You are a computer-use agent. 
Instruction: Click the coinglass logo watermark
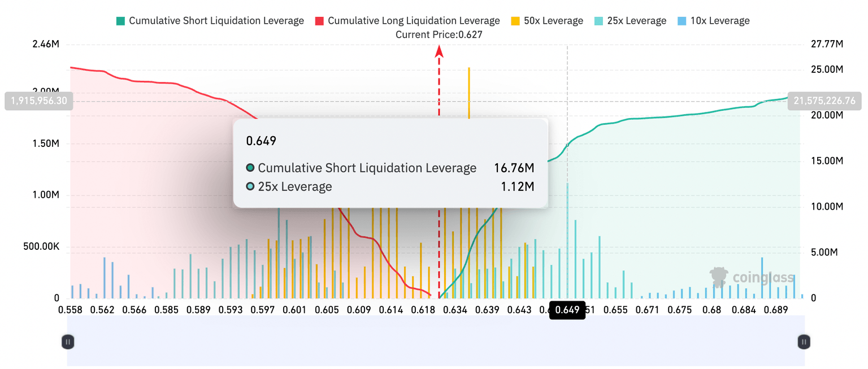752,277
